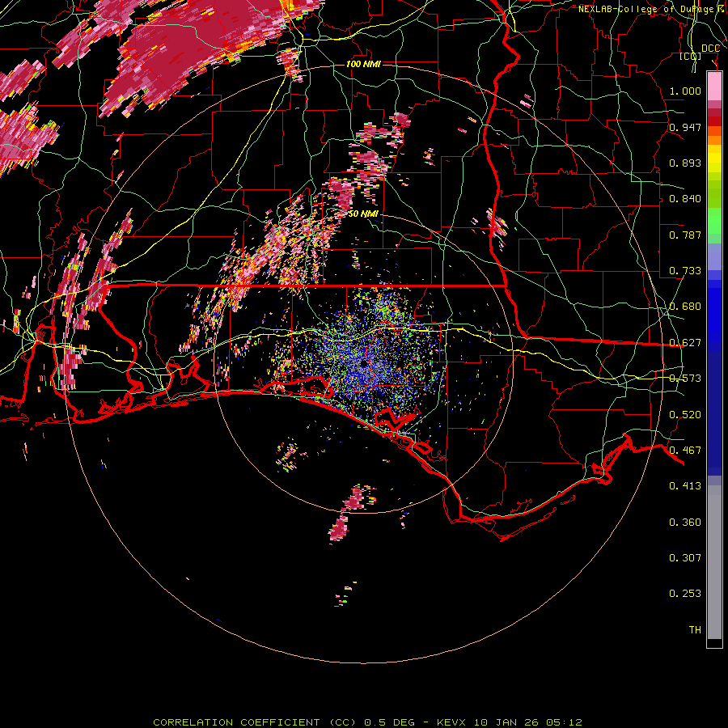
Task: Click the 10 JAN 26 date text
Action: coord(506,722)
